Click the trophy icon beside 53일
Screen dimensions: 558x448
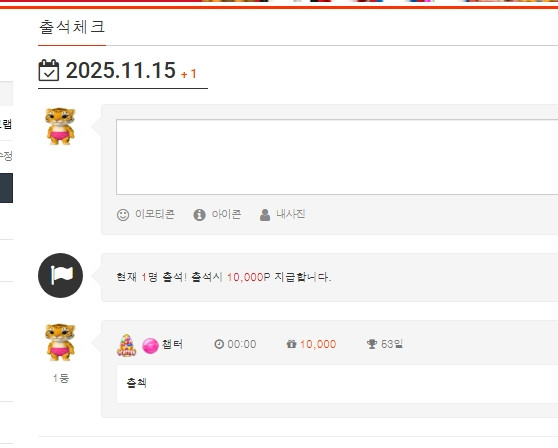[x=372, y=344]
